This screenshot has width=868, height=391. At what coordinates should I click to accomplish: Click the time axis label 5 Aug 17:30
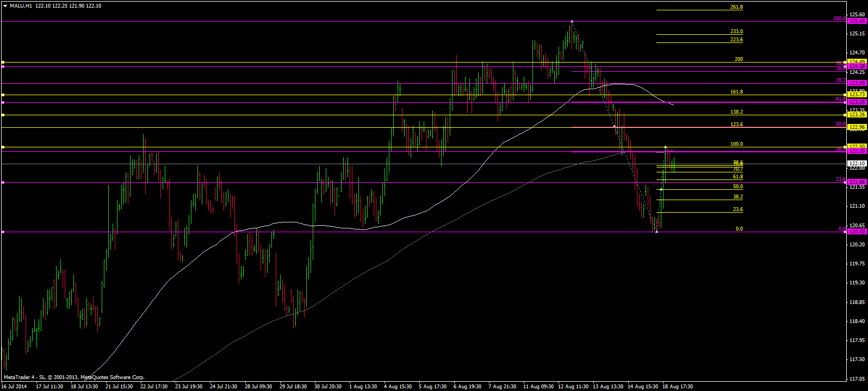(432, 387)
